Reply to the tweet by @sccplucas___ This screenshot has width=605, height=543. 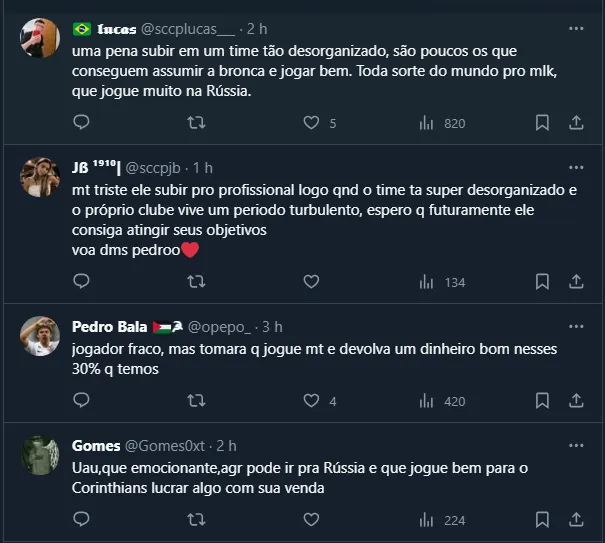pos(82,123)
